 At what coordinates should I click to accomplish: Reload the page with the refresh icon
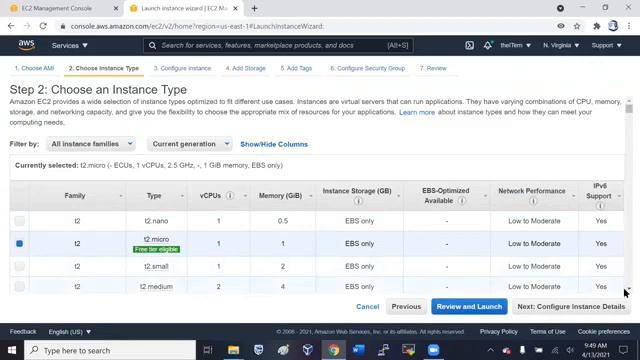[x=43, y=26]
